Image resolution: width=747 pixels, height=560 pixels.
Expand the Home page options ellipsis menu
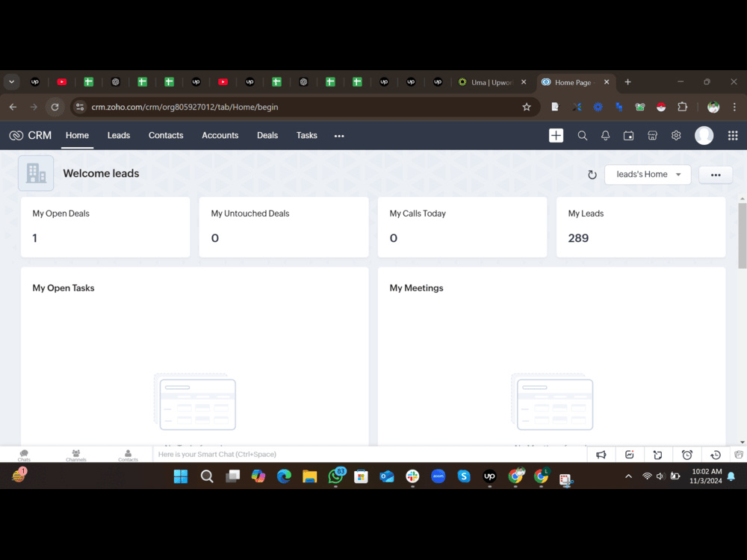pos(715,174)
